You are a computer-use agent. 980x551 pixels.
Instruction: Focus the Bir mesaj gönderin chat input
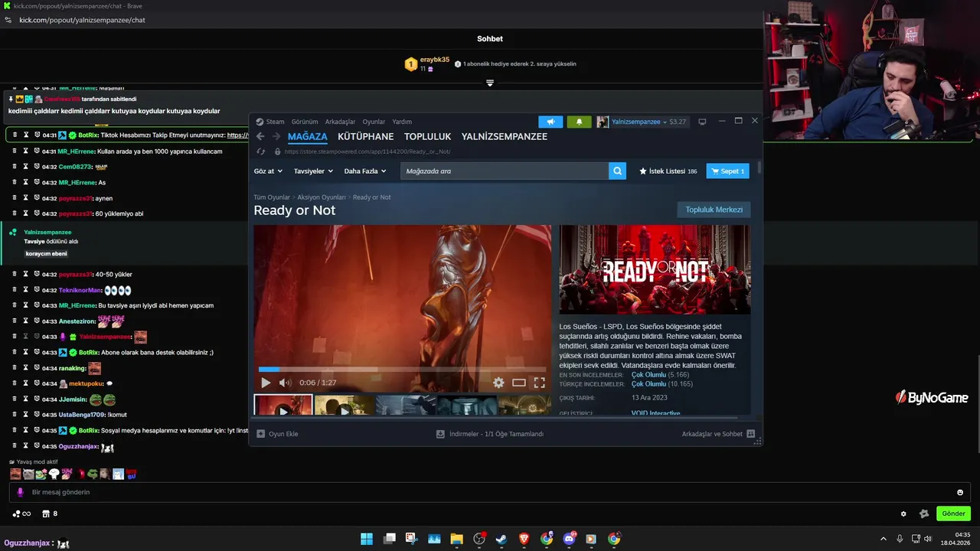pos(488,492)
